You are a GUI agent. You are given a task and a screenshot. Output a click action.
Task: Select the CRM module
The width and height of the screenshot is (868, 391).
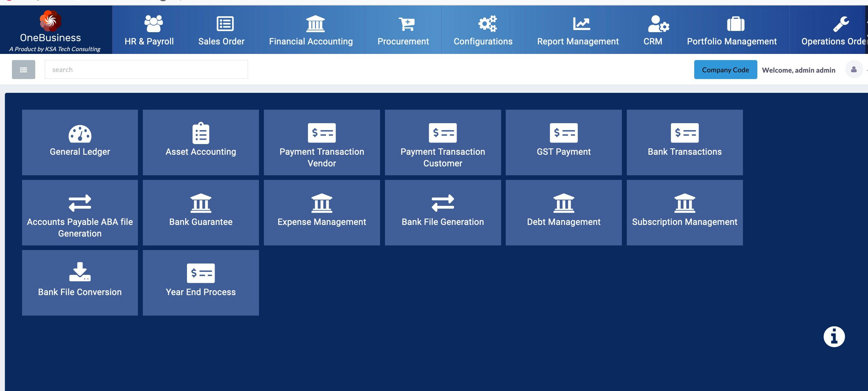click(653, 30)
